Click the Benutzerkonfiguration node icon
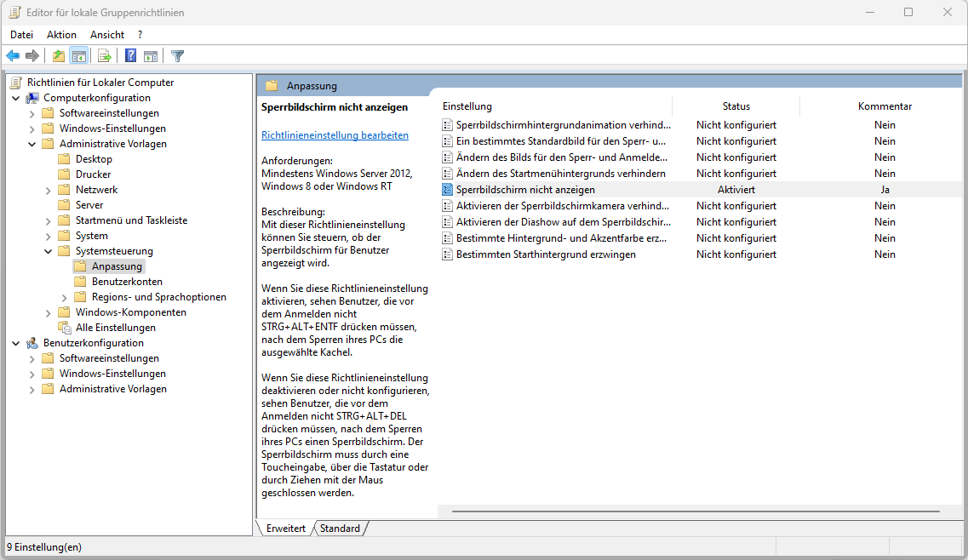This screenshot has height=560, width=968. tap(32, 343)
